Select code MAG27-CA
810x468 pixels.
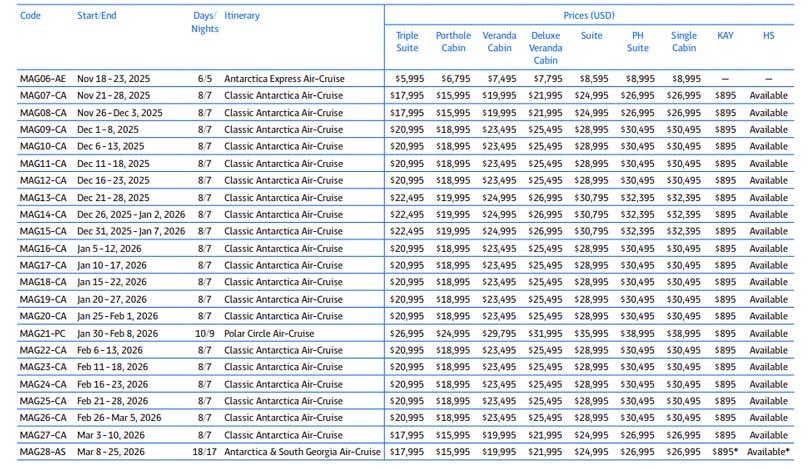43,435
